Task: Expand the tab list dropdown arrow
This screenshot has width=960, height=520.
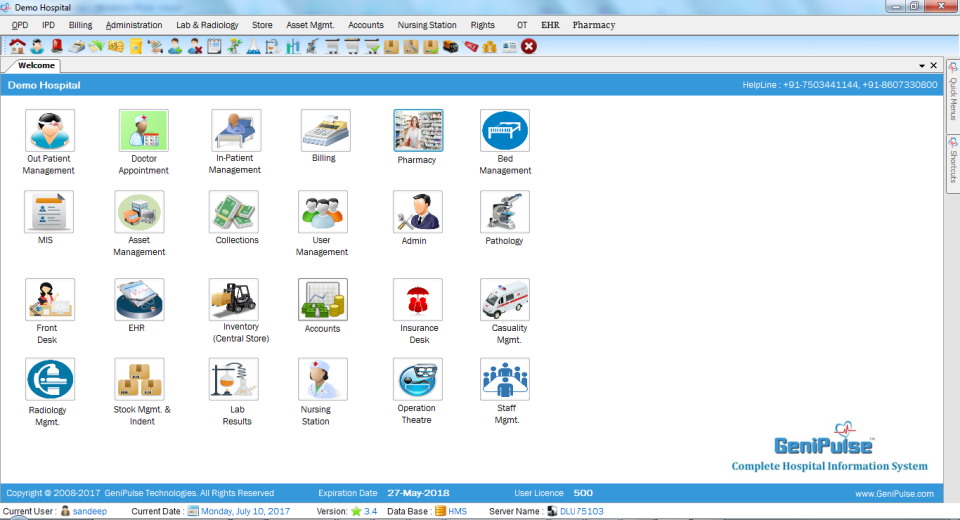Action: point(921,66)
